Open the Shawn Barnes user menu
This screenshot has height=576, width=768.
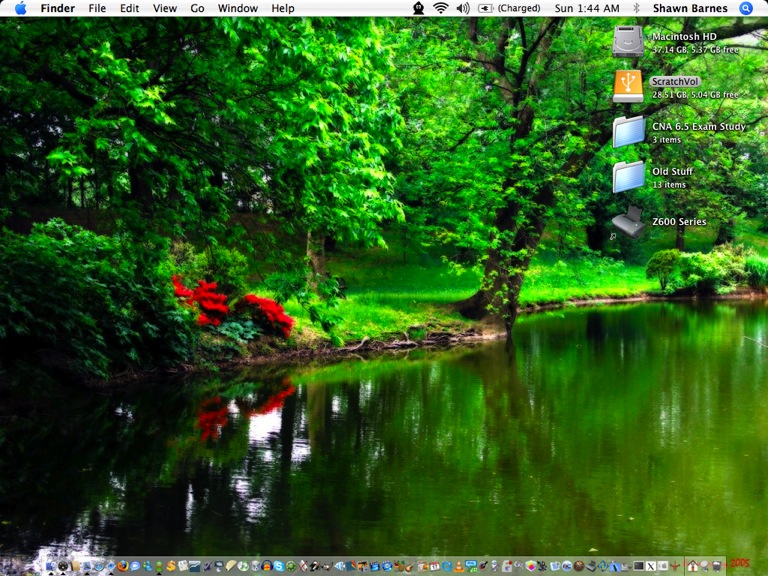690,8
